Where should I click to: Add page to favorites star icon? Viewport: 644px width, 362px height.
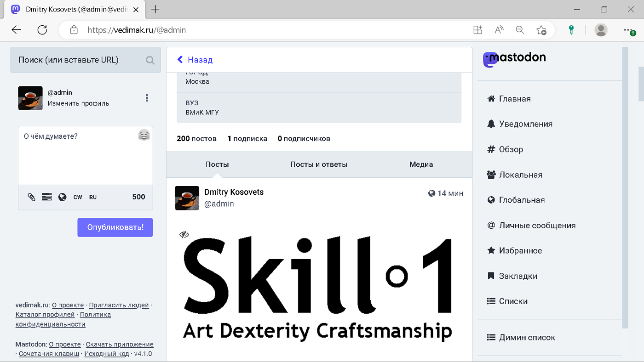coord(541,30)
